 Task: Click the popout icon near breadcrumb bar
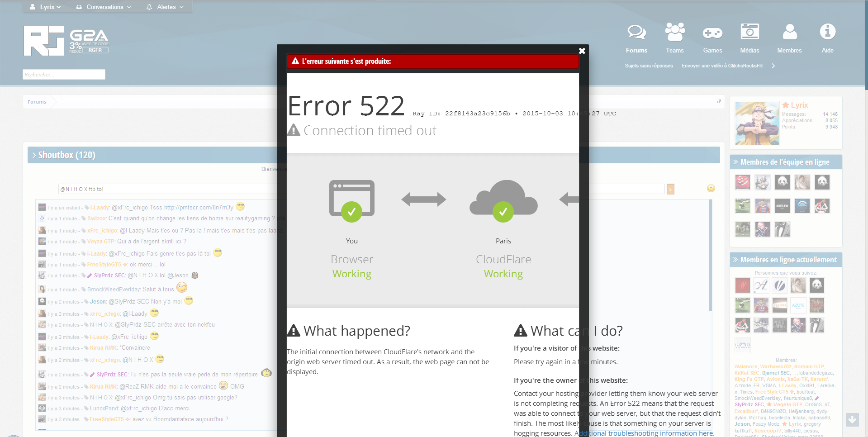pos(719,101)
